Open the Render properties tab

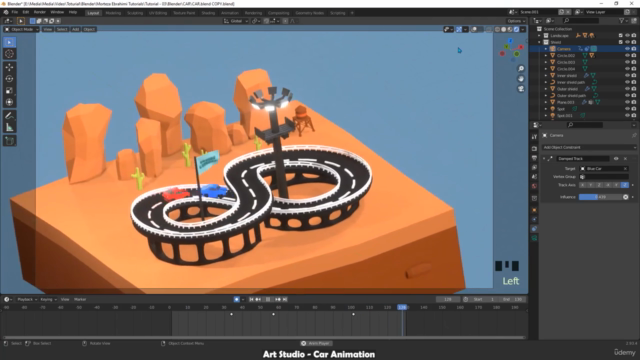534,149
